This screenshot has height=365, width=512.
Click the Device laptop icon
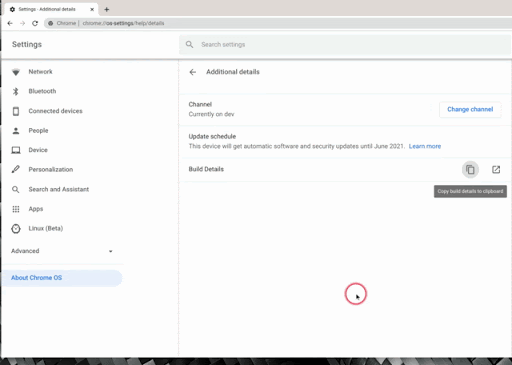coord(16,150)
